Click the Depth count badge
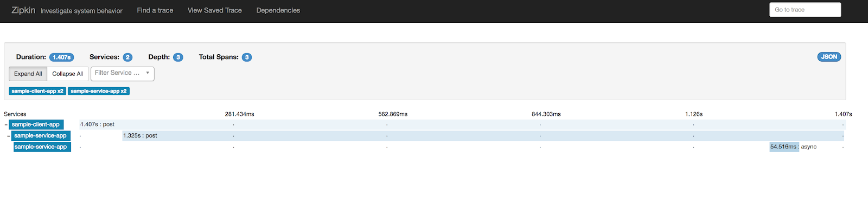The width and height of the screenshot is (868, 222). [x=178, y=57]
